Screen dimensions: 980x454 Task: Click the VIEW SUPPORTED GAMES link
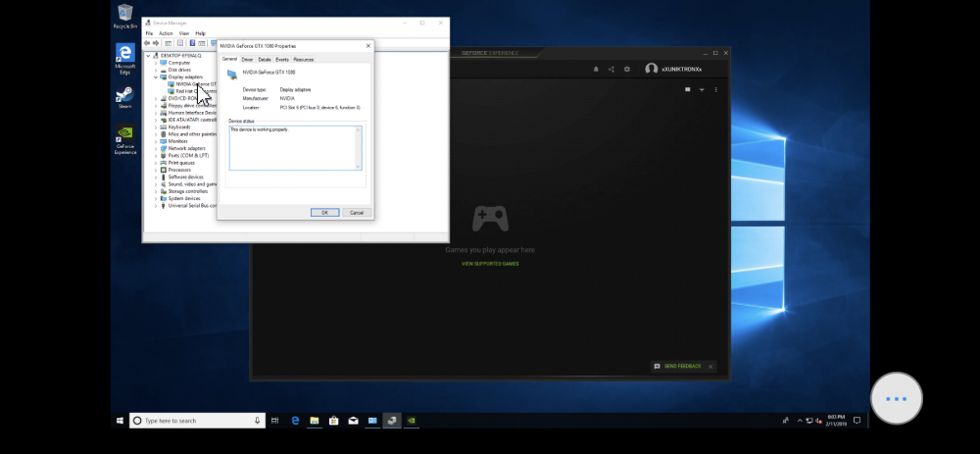490,264
